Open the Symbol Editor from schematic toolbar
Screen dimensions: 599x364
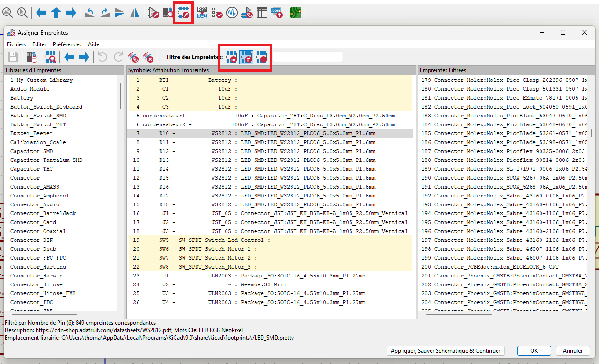pyautogui.click(x=153, y=13)
